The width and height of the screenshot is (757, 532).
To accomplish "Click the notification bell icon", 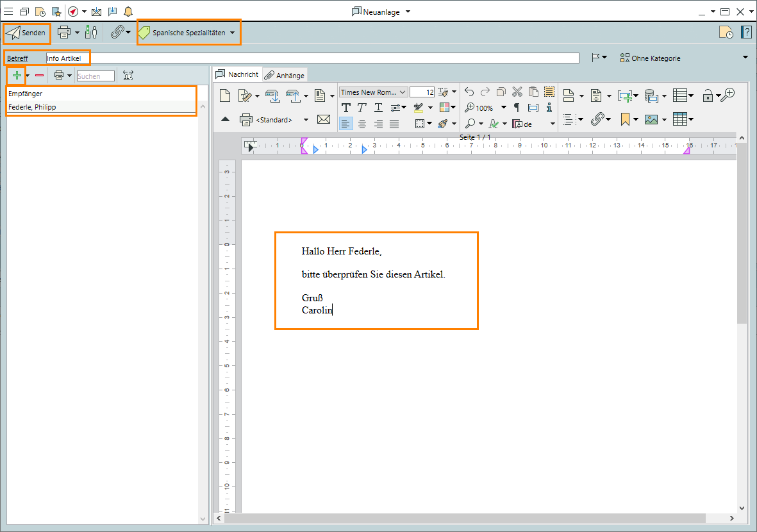I will pyautogui.click(x=128, y=12).
